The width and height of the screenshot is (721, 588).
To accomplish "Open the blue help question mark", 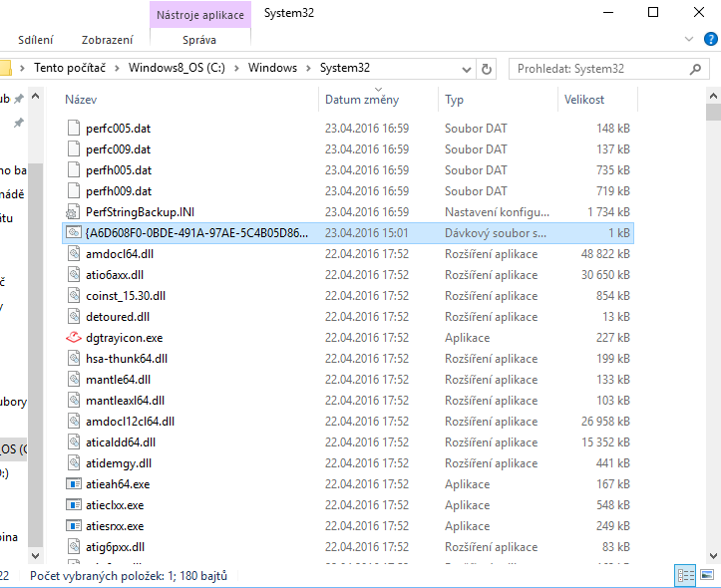I will (710, 39).
